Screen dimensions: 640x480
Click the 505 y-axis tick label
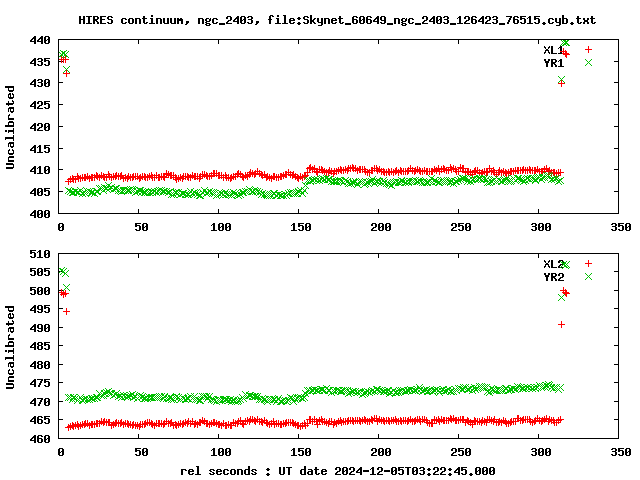(x=40, y=272)
